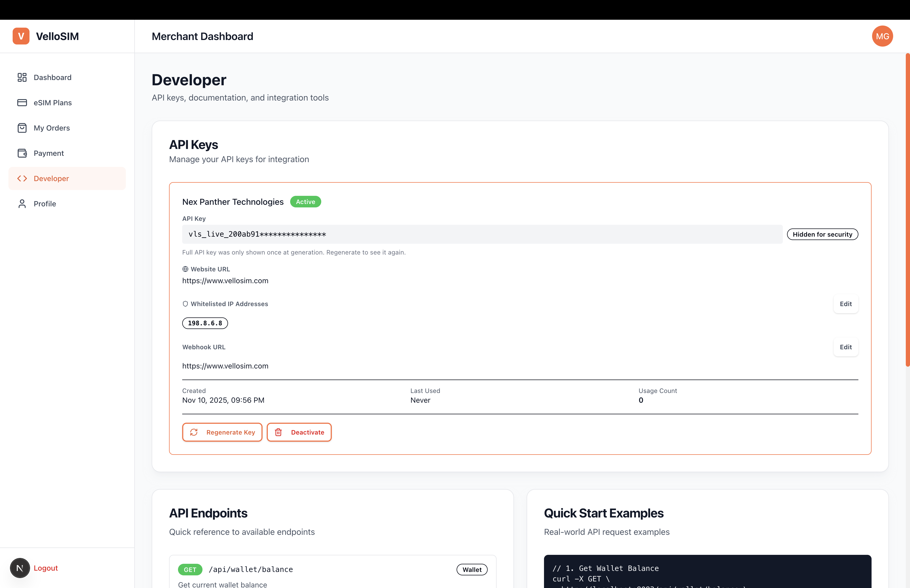Select the Payment sidebar icon
Viewport: 910px width, 588px height.
pos(22,153)
